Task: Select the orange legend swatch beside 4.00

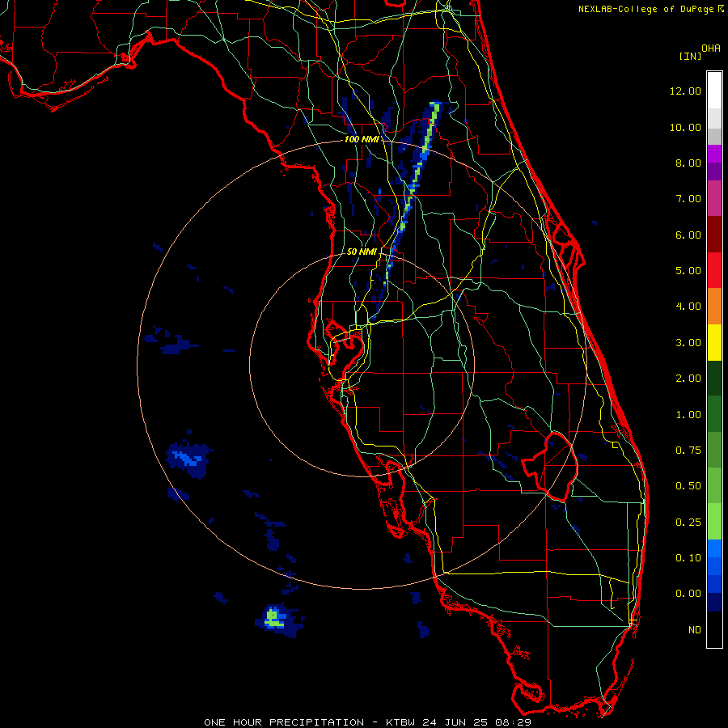Action: click(x=714, y=307)
